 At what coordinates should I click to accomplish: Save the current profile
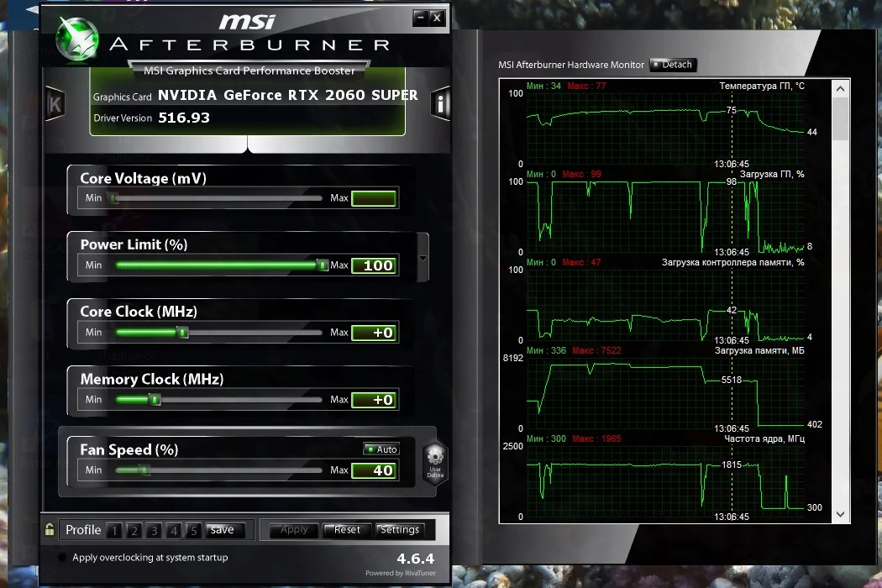(x=224, y=530)
